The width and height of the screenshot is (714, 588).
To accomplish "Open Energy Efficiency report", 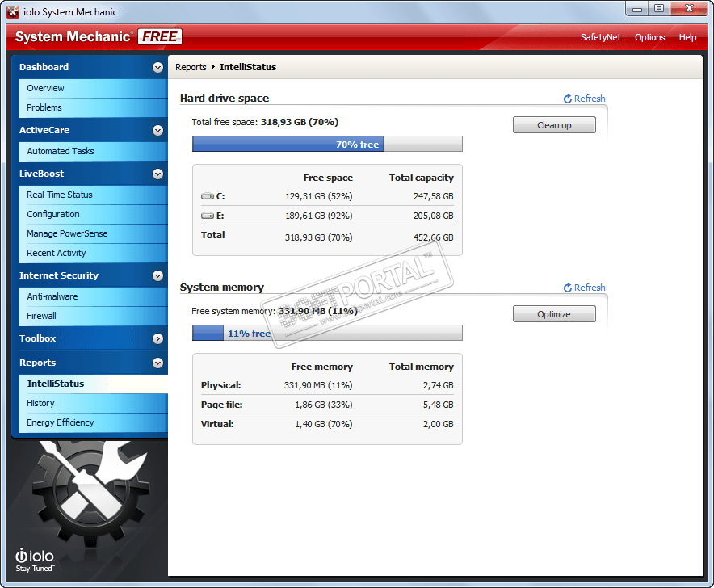I will (94, 422).
